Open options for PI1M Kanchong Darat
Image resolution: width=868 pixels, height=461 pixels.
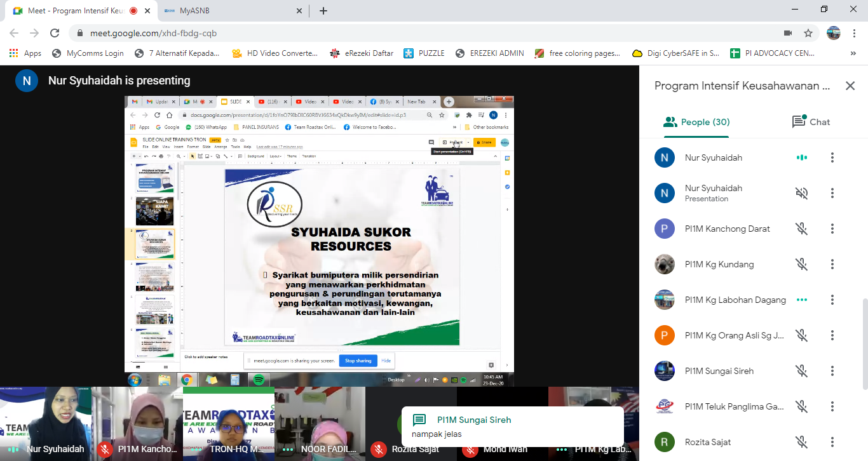point(832,229)
